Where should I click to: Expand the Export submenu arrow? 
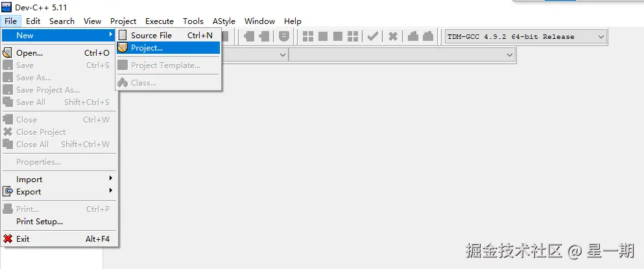click(x=110, y=191)
